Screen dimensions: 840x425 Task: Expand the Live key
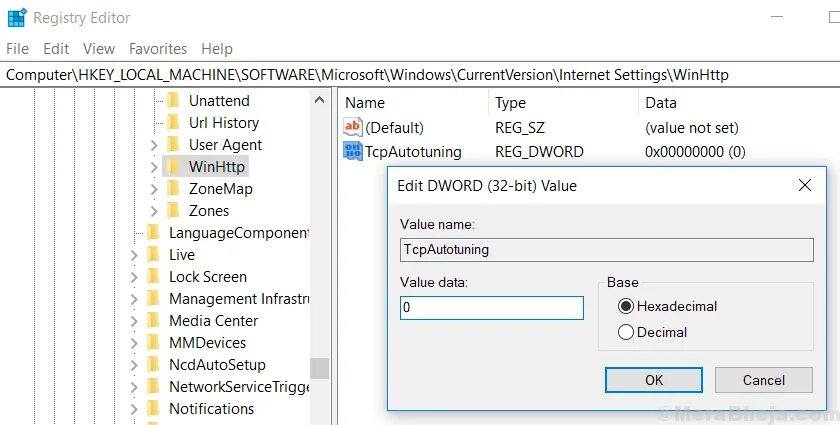pyautogui.click(x=134, y=255)
